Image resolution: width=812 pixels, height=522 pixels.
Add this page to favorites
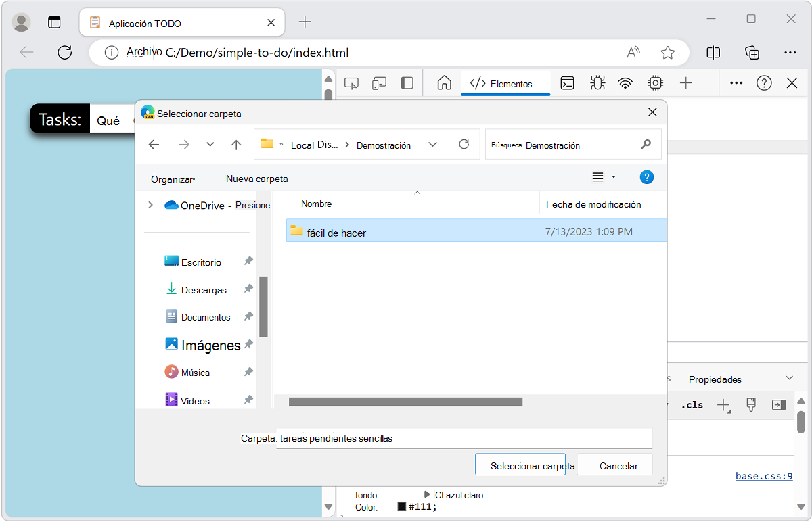(x=668, y=52)
